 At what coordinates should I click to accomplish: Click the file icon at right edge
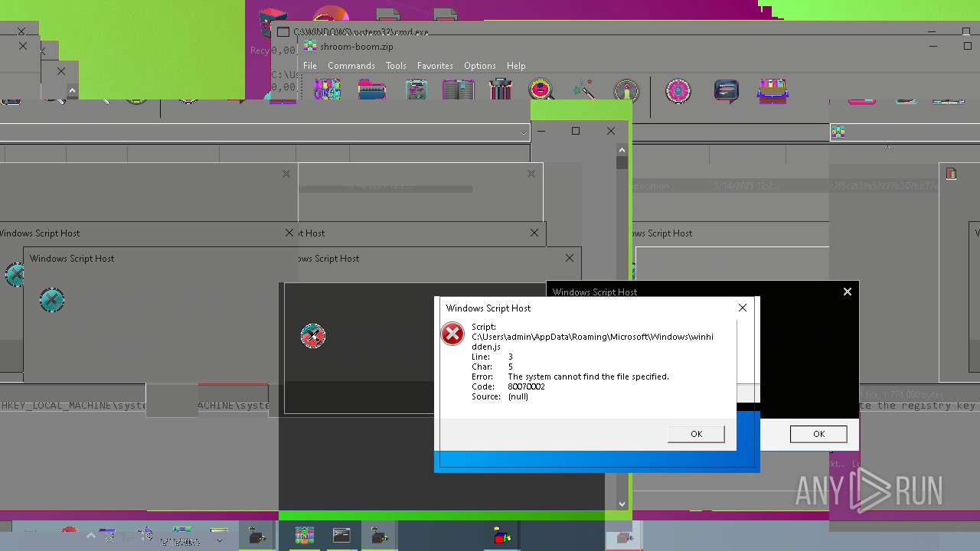click(x=951, y=174)
